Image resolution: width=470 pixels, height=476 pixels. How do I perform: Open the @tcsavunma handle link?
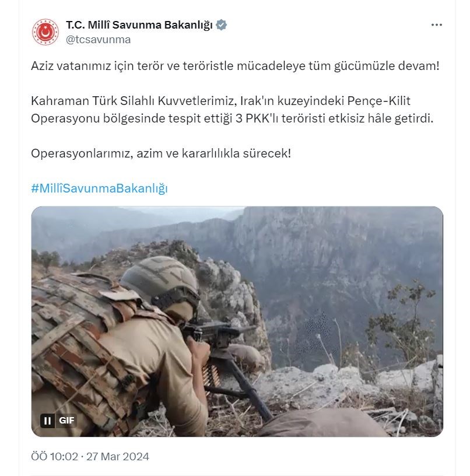tap(99, 40)
